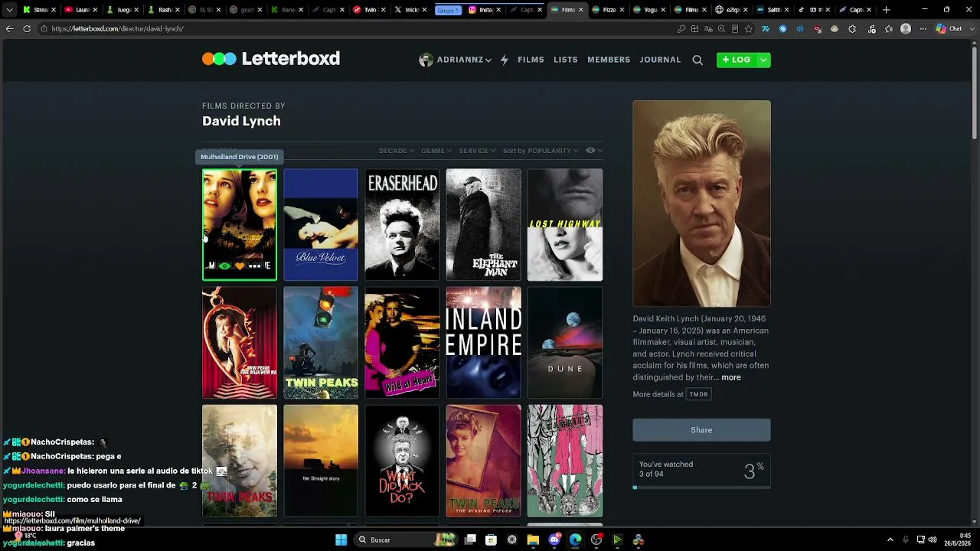This screenshot has width=980, height=551.
Task: Expand the Copilot sidebar chevron
Action: pyautogui.click(x=974, y=29)
